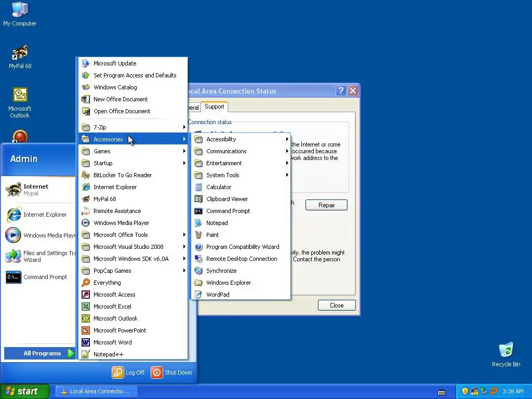Open Microsoft Update
This screenshot has height=399, width=532.
click(x=133, y=63)
